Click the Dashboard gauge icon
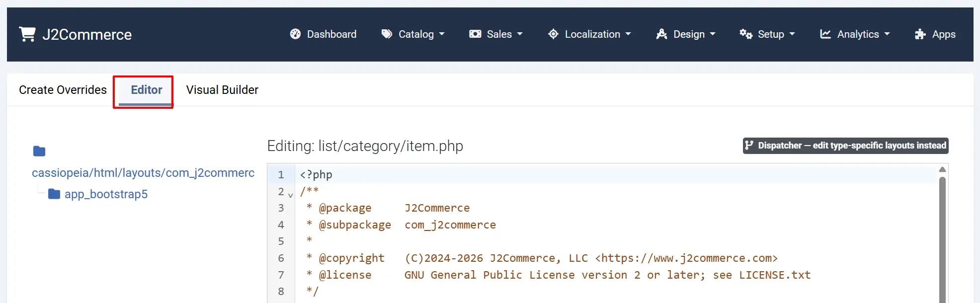 coord(295,34)
